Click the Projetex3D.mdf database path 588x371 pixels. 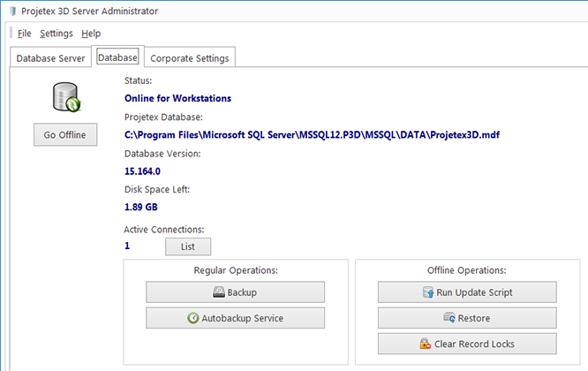[312, 134]
